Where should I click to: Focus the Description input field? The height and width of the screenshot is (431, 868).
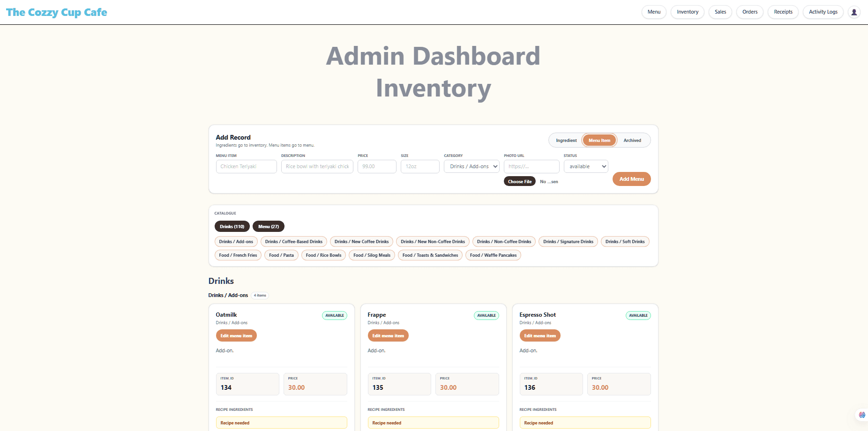317,167
